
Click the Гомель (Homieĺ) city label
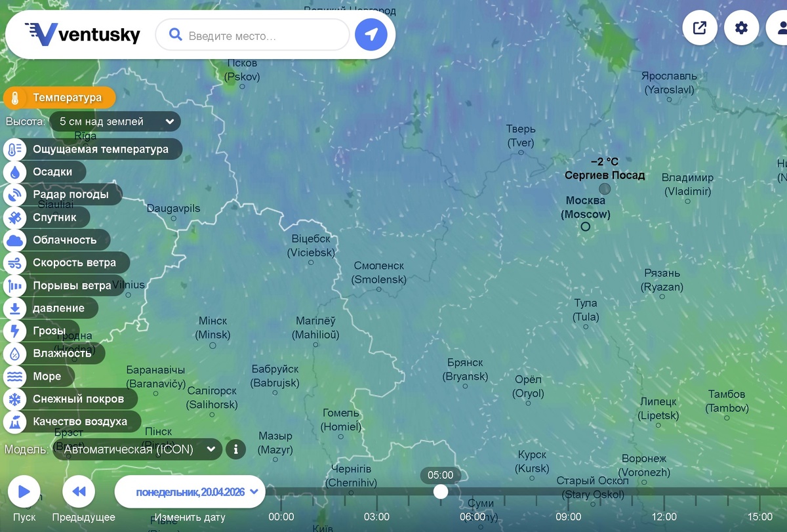point(341,420)
